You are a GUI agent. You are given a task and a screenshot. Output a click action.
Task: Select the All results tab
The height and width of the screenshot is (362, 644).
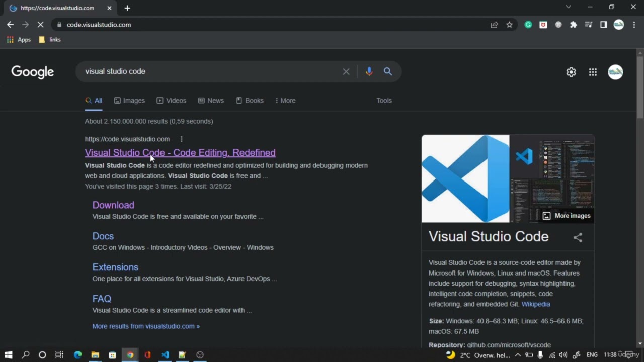(94, 101)
